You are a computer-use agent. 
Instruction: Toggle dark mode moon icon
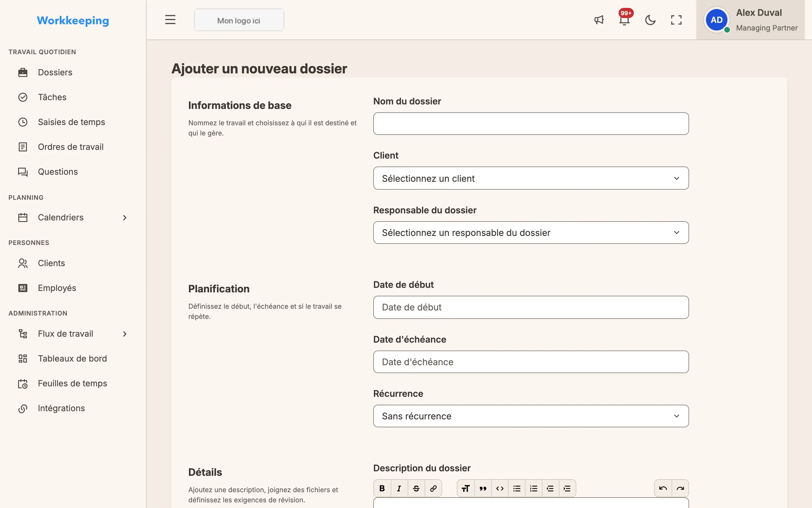point(650,20)
